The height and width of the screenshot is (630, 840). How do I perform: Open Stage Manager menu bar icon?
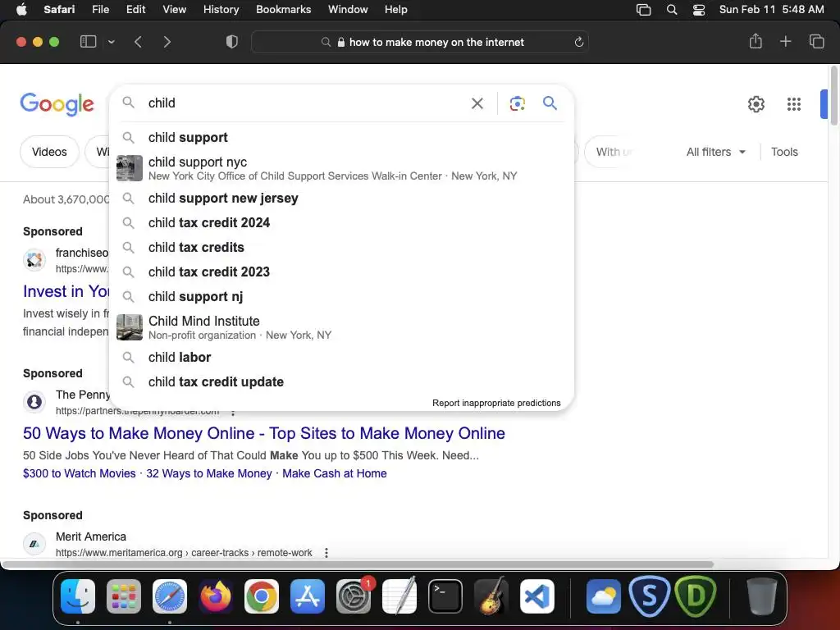643,10
